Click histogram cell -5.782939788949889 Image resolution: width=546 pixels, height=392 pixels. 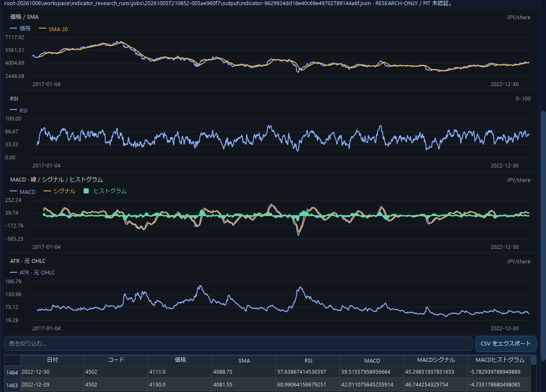(500, 372)
